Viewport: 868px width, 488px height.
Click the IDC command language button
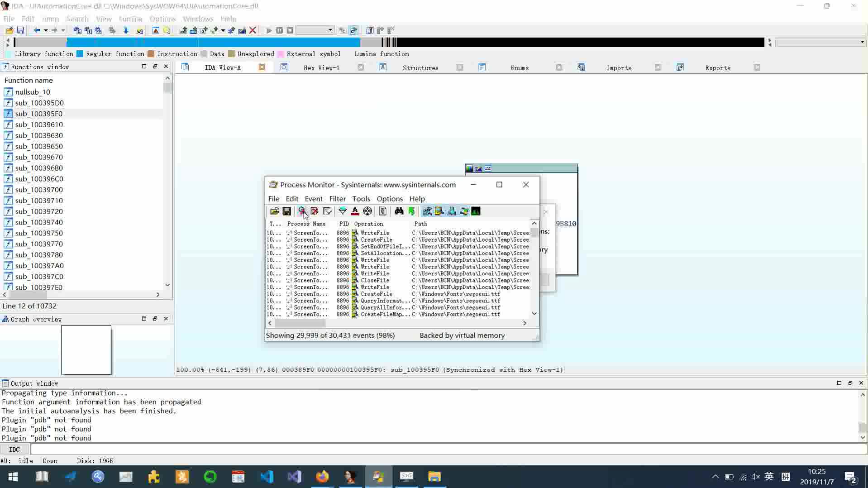pos(14,450)
